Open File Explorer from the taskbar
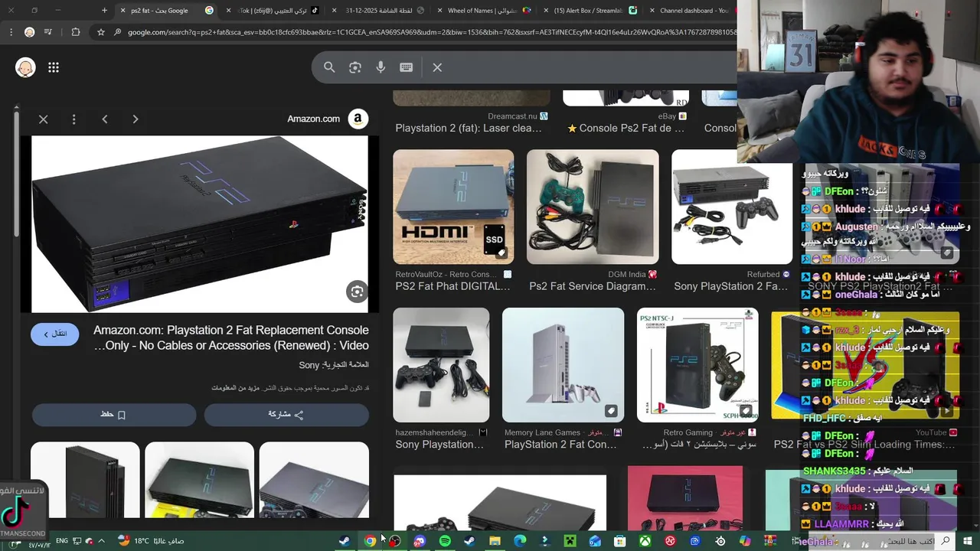The width and height of the screenshot is (980, 551). coord(495,541)
